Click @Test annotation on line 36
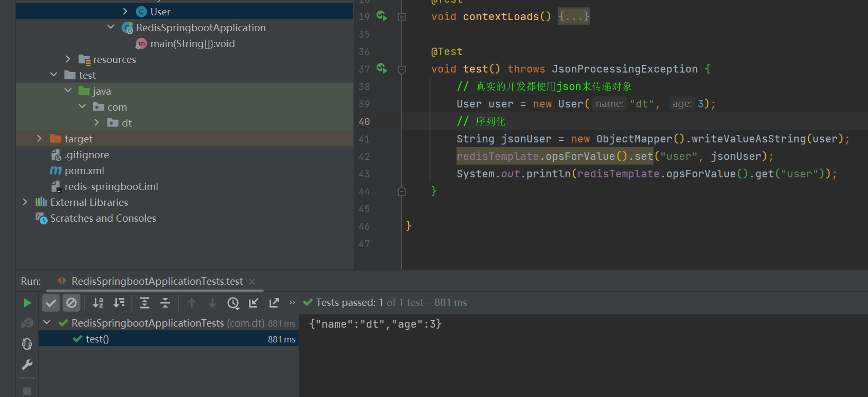The image size is (868, 397). [447, 51]
